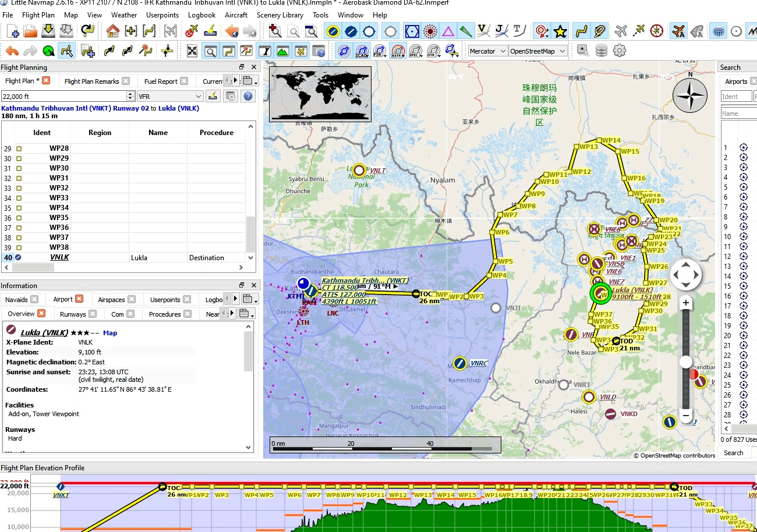Click the blue Map link beside Lukla
Viewport: 757px width, 532px height.
point(110,333)
